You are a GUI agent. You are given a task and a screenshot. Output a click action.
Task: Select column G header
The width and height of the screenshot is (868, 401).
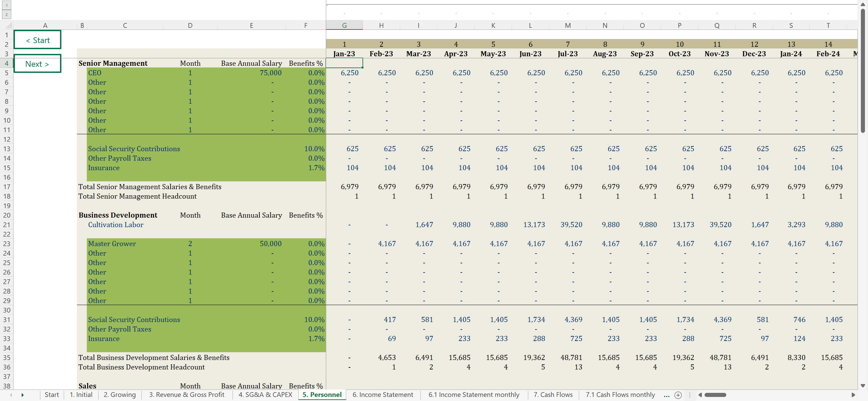click(344, 25)
